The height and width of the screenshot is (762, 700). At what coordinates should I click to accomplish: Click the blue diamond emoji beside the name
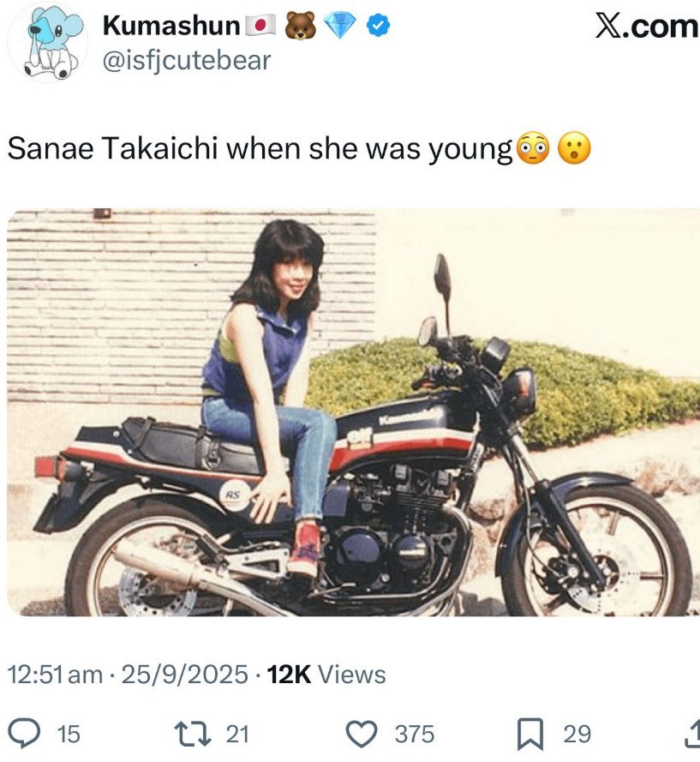pos(341,27)
